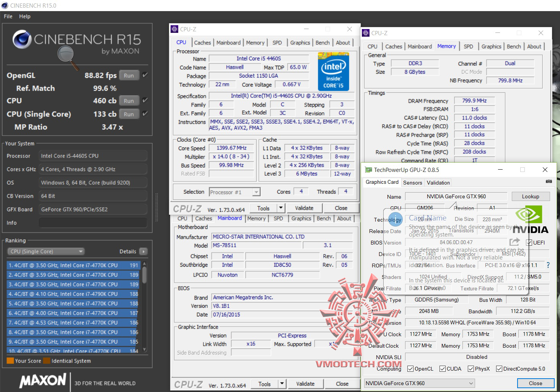
Task: Click Validate in the Mainboard CPU-Z window
Action: pos(305,384)
